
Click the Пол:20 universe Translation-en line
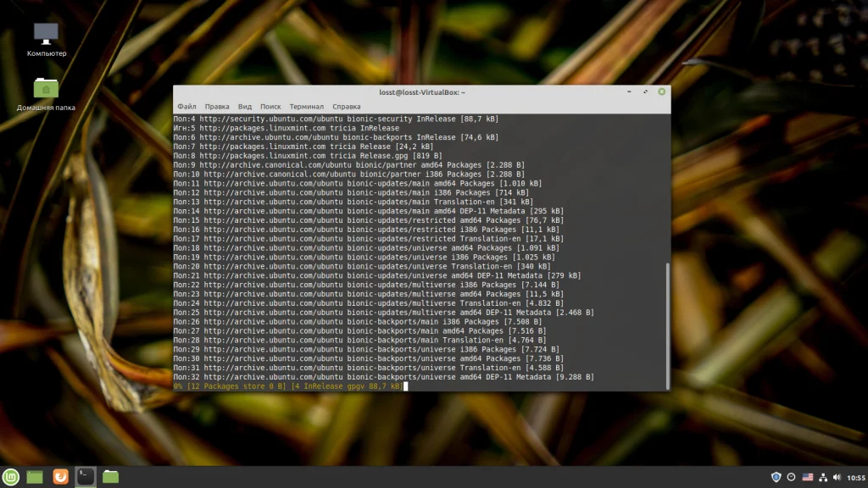362,266
